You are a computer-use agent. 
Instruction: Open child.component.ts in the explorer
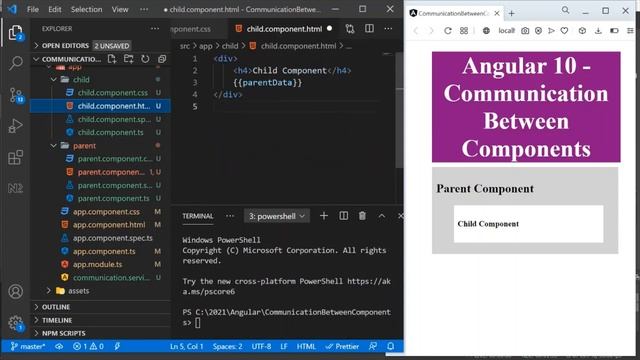tap(100, 132)
